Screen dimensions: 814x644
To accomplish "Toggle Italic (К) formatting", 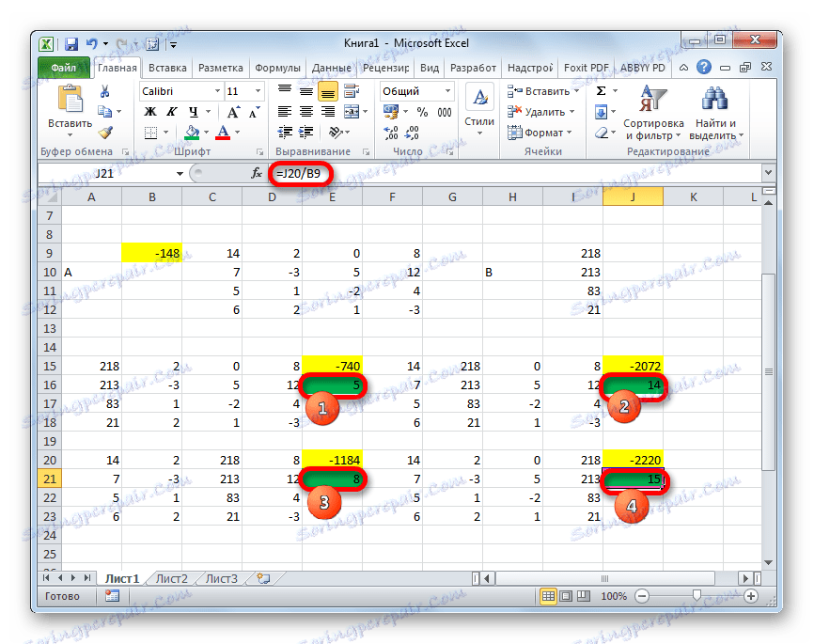I will [172, 112].
